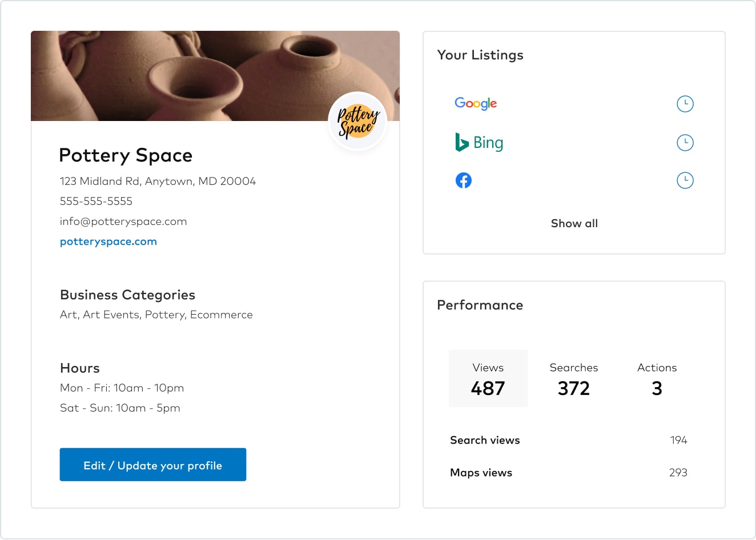The width and height of the screenshot is (756, 540).
Task: Click the phone number 555-555-5555
Action: tap(96, 201)
